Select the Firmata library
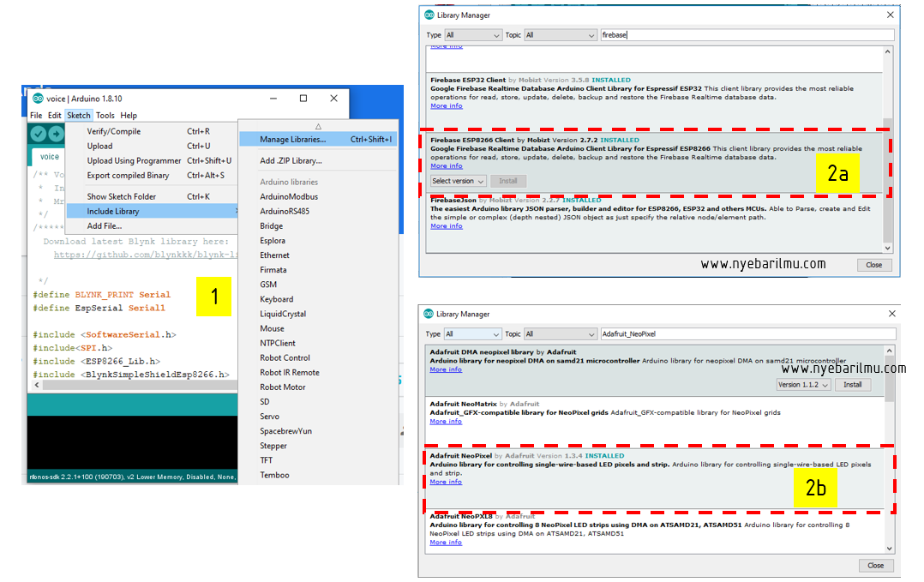Viewport: 924px width, 582px height. tap(273, 270)
